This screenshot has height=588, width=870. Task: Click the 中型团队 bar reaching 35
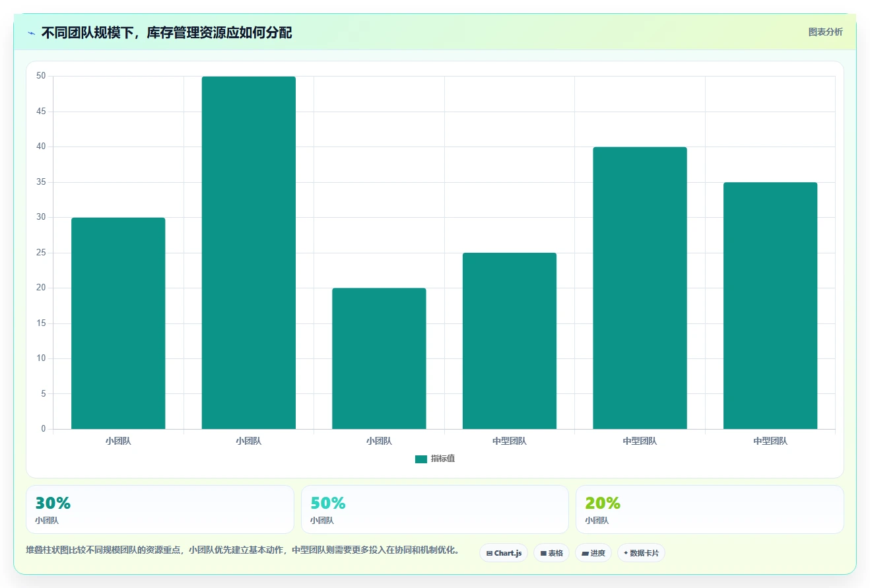click(770, 306)
